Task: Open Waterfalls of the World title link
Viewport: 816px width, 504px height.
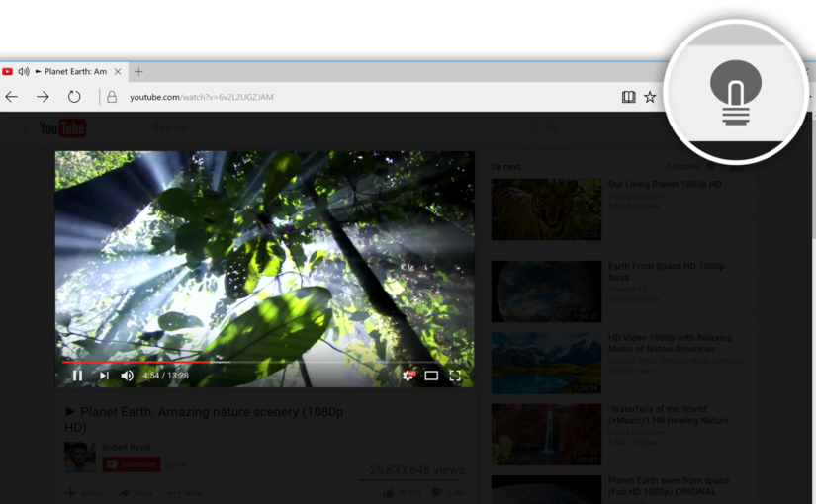Action: 669,414
